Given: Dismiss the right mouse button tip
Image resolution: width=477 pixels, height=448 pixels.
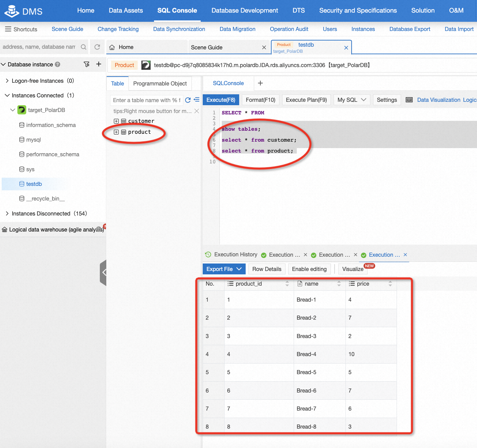Looking at the screenshot, I should click(x=197, y=111).
